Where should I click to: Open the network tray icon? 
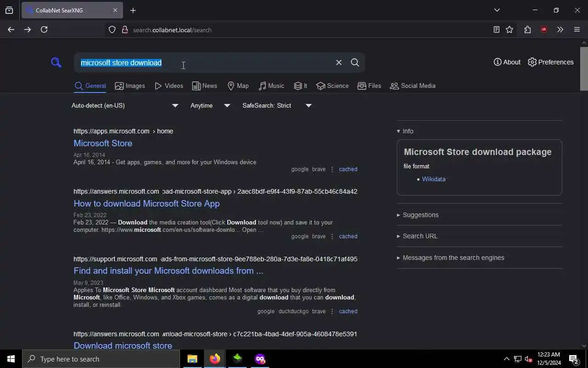[518, 359]
